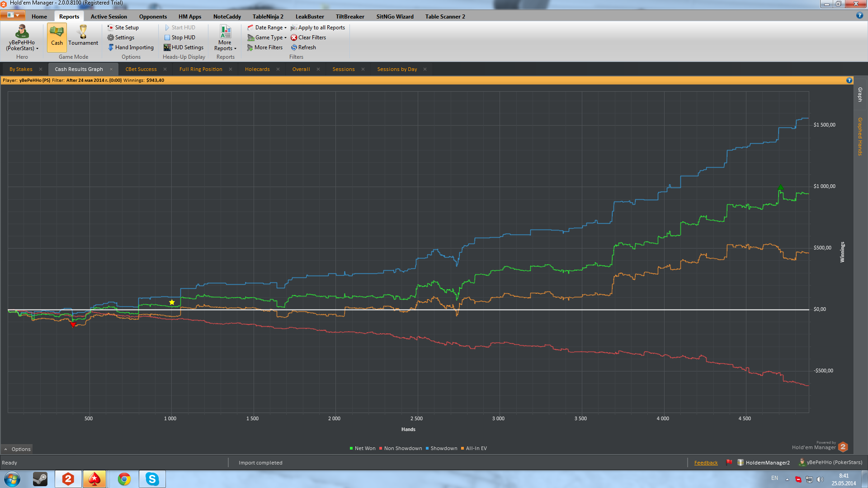Click yBePeHHo (PokerStars) in status bar
The width and height of the screenshot is (868, 488).
[830, 462]
